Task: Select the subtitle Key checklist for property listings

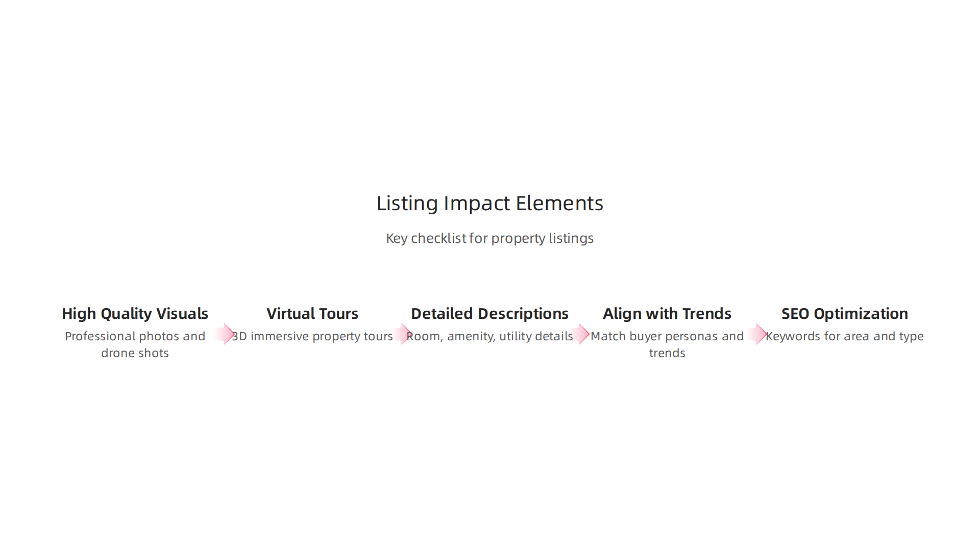Action: (x=490, y=238)
